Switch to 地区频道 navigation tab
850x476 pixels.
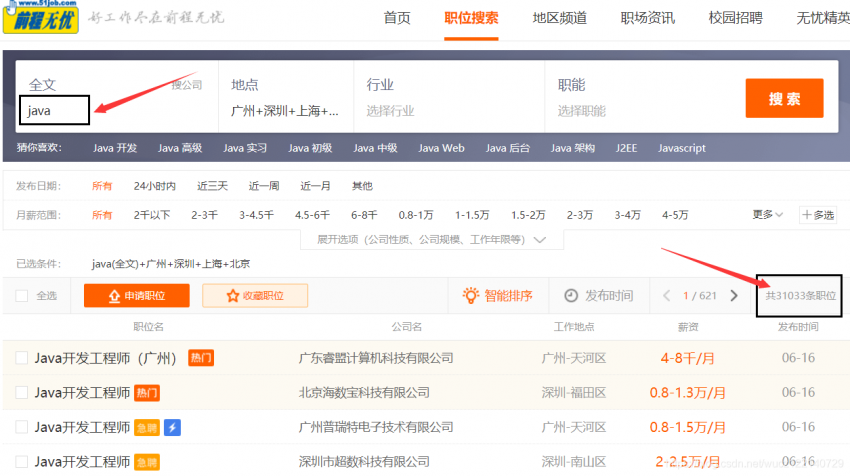[x=560, y=18]
